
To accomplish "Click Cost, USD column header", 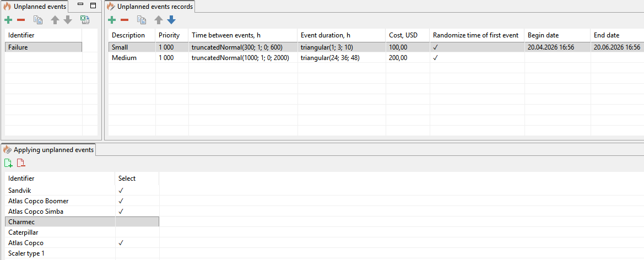I will (408, 35).
